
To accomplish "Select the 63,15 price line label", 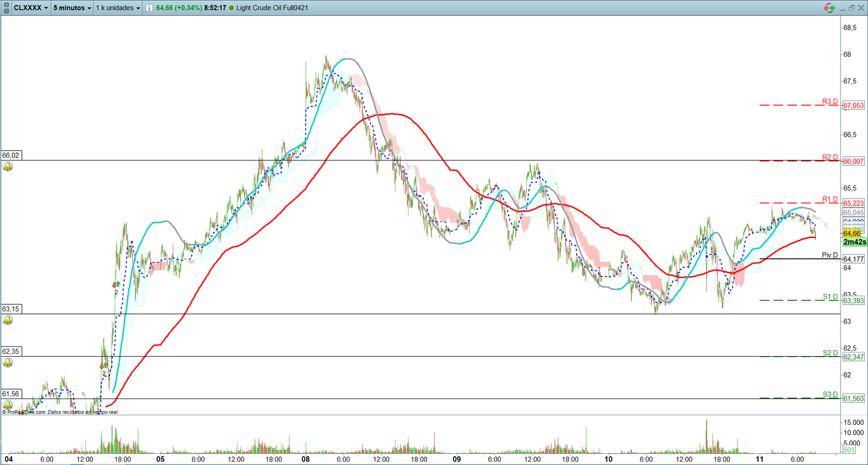I will tap(11, 309).
